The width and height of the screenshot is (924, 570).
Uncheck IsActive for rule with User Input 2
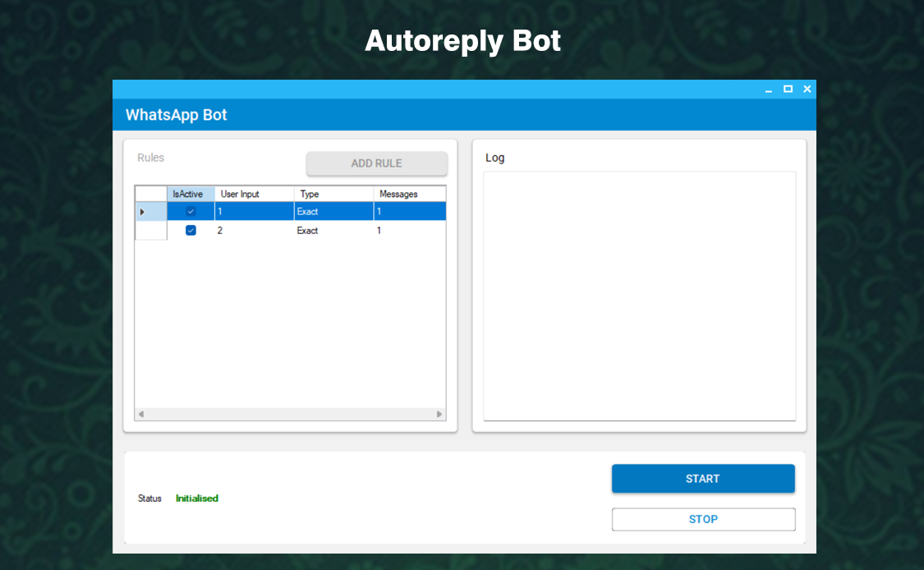[x=191, y=231]
